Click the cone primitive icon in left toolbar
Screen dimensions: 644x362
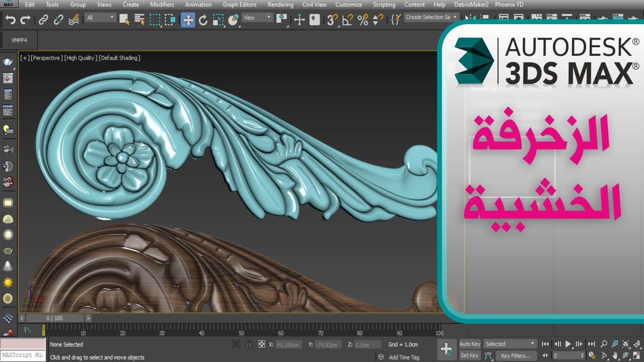(x=8, y=266)
